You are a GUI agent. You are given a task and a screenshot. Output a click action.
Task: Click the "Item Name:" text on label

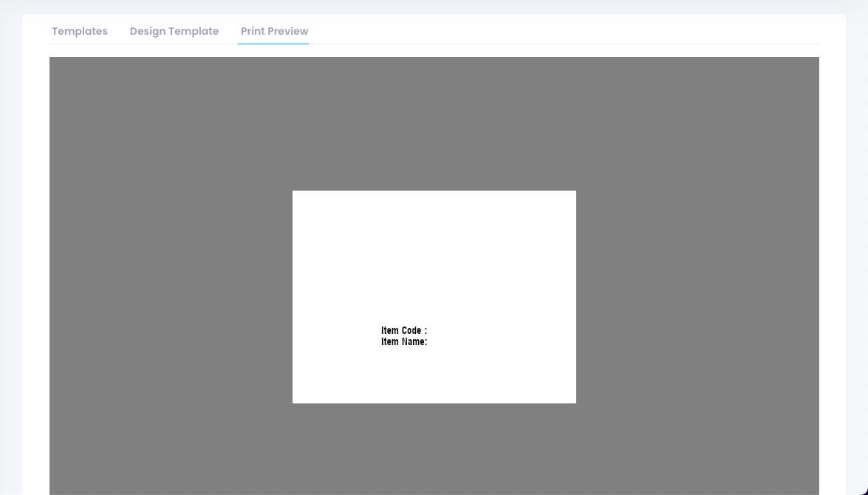click(403, 341)
